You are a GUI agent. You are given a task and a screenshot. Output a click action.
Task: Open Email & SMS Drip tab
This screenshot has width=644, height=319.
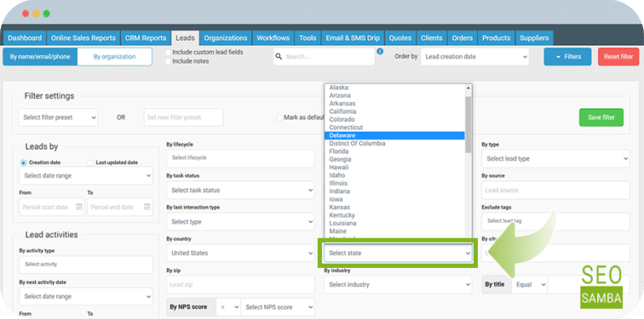pyautogui.click(x=353, y=39)
